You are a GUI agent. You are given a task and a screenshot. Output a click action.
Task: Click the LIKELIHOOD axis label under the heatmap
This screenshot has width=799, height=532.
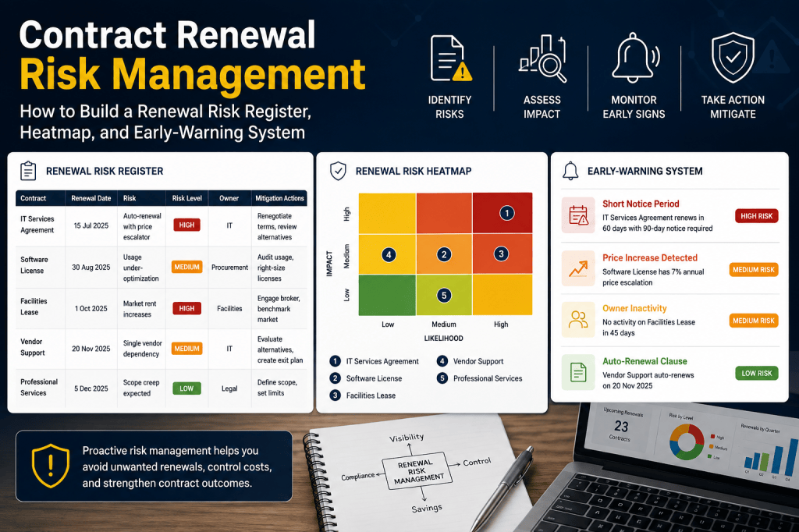(x=443, y=339)
